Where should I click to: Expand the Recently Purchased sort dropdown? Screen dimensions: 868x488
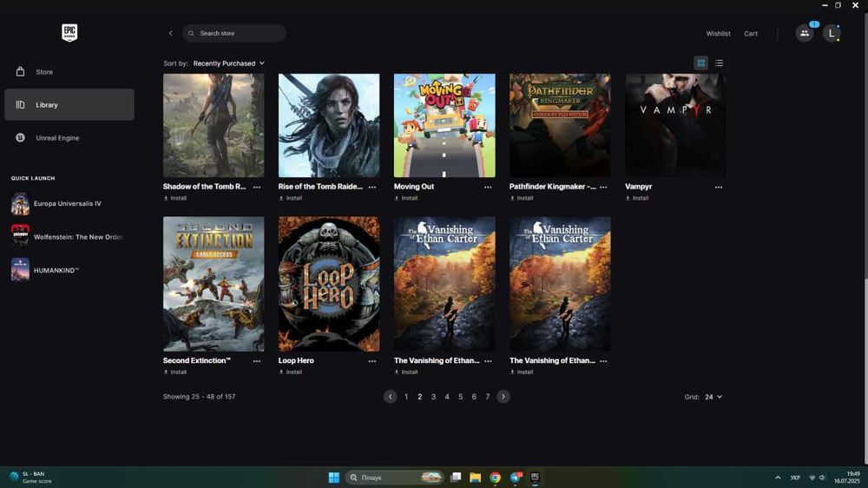tap(228, 63)
